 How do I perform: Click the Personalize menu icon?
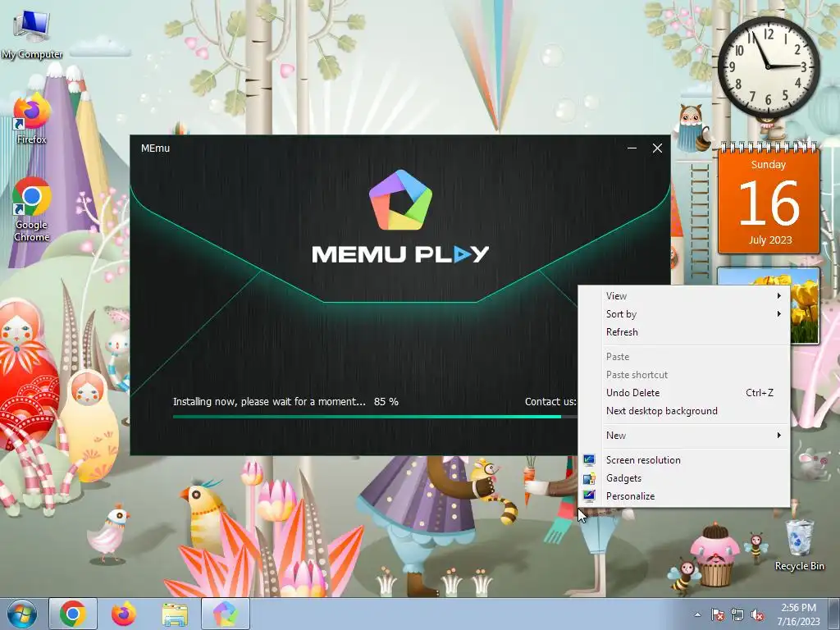point(589,496)
